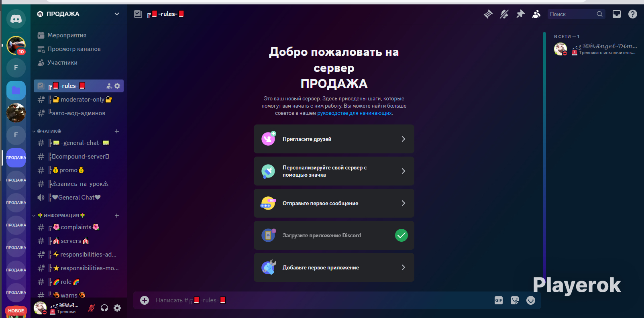
Task: Open the Threads icon in header
Action: 488,14
